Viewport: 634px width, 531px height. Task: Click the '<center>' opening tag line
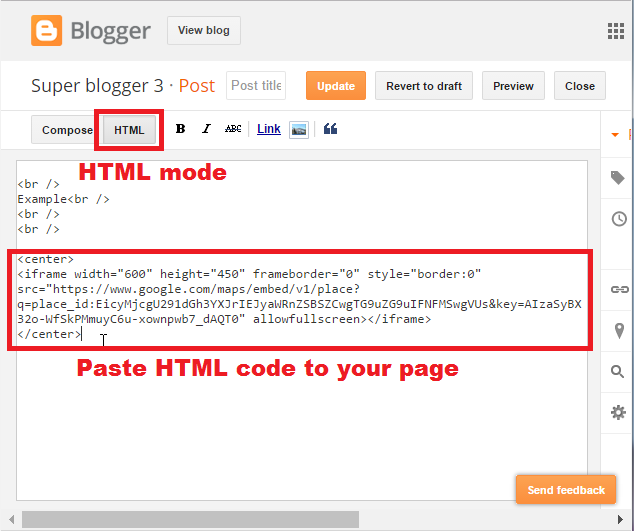tap(46, 259)
